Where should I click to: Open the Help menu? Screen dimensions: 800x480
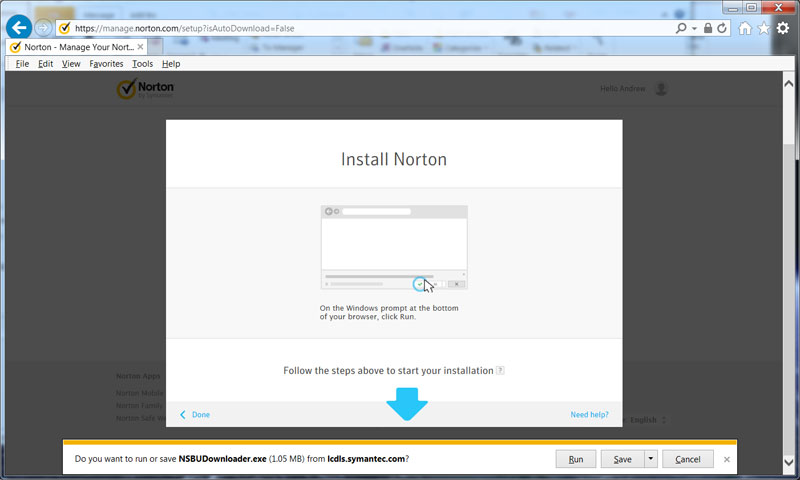coord(171,64)
